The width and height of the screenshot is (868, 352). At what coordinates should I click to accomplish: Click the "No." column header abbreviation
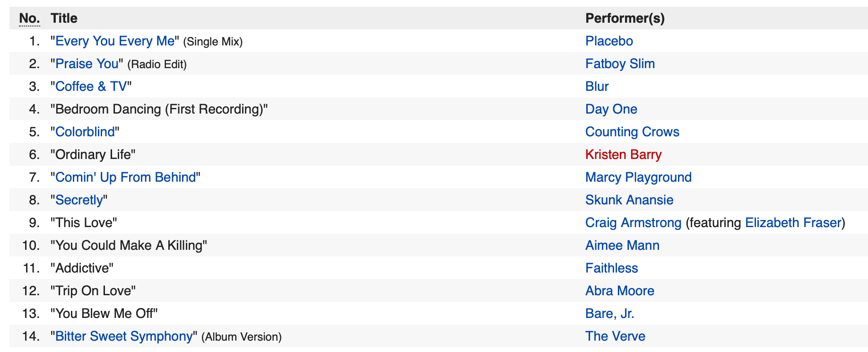click(29, 18)
